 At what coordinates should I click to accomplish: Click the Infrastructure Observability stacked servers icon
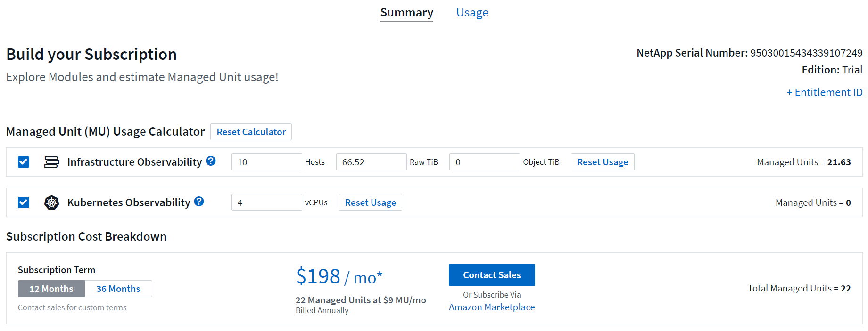coord(51,162)
